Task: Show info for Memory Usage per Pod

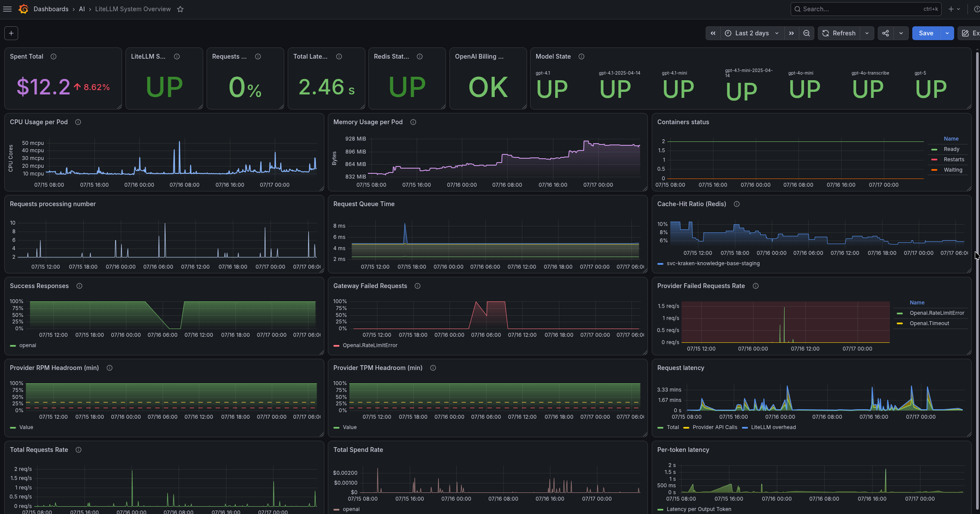Action: (413, 122)
